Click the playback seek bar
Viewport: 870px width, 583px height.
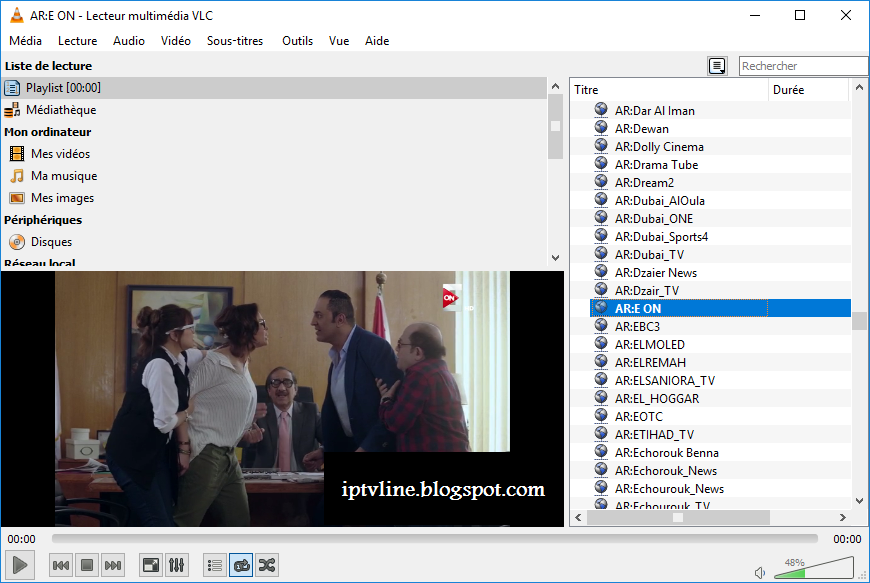(434, 539)
